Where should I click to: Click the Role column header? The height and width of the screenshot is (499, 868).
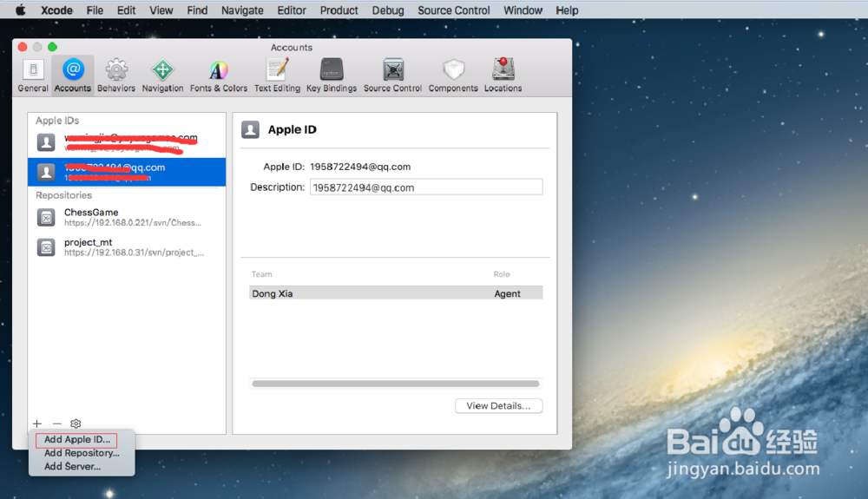[502, 274]
